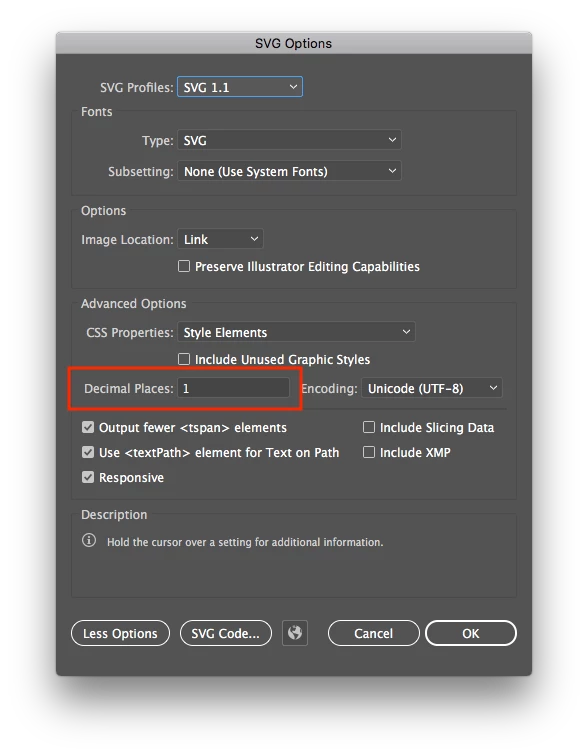Click the Advanced Options heading

pyautogui.click(x=134, y=304)
